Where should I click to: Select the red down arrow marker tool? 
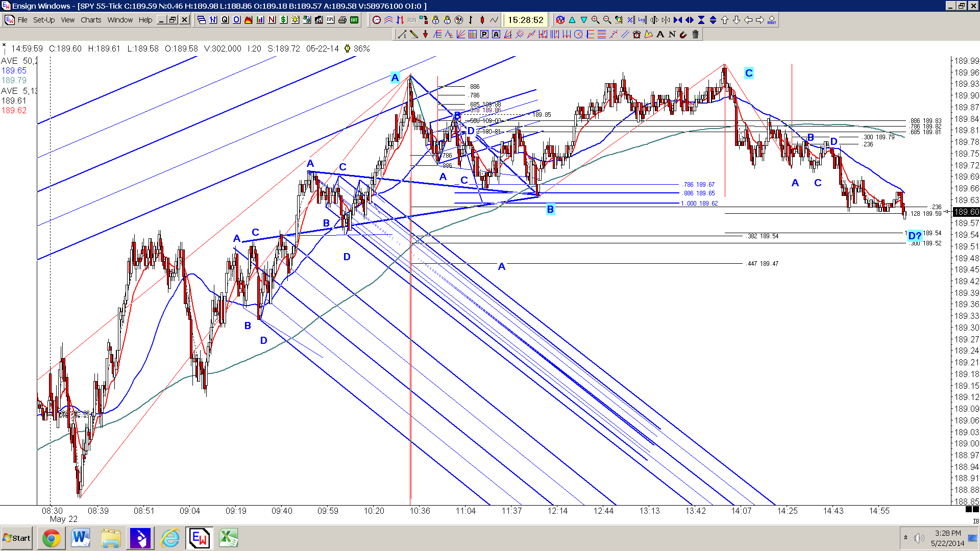coord(425,34)
